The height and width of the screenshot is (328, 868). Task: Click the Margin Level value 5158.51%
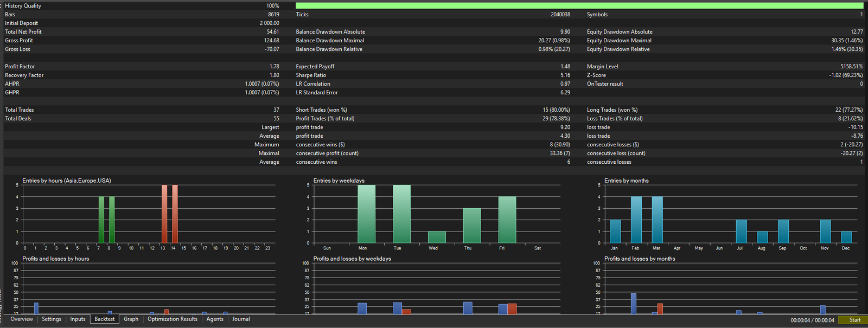click(852, 67)
